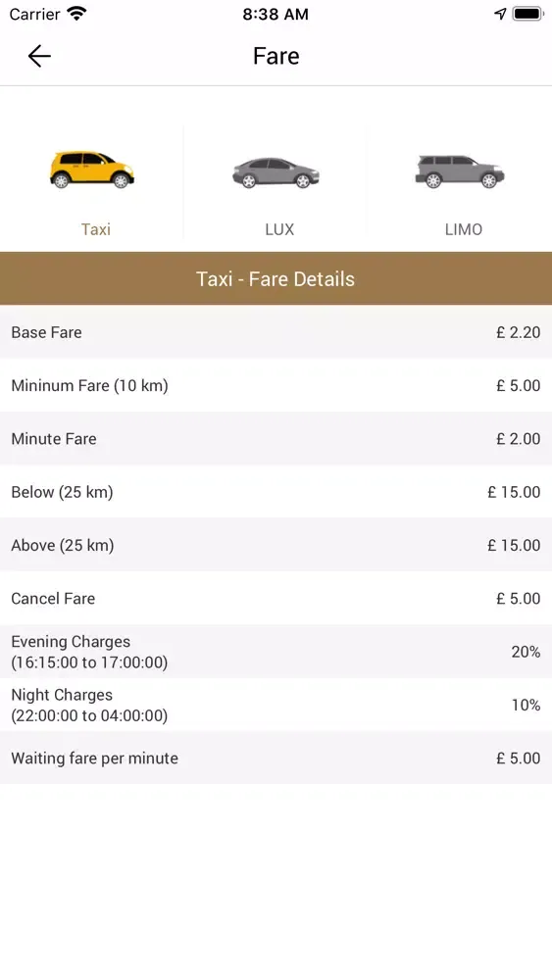Switch to the Taxi tab label

coord(96,229)
